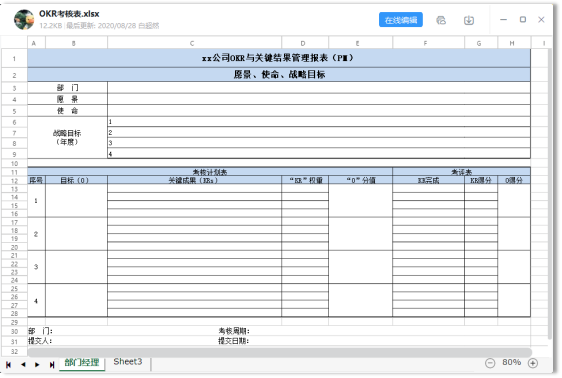The width and height of the screenshot is (562, 378).
Task: Click the 考评表 section header
Action: (x=461, y=172)
